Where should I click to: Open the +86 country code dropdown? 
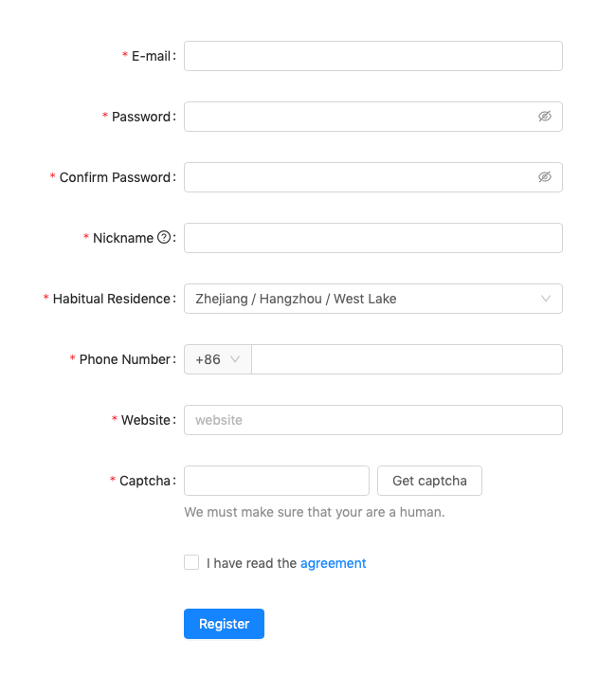click(218, 359)
